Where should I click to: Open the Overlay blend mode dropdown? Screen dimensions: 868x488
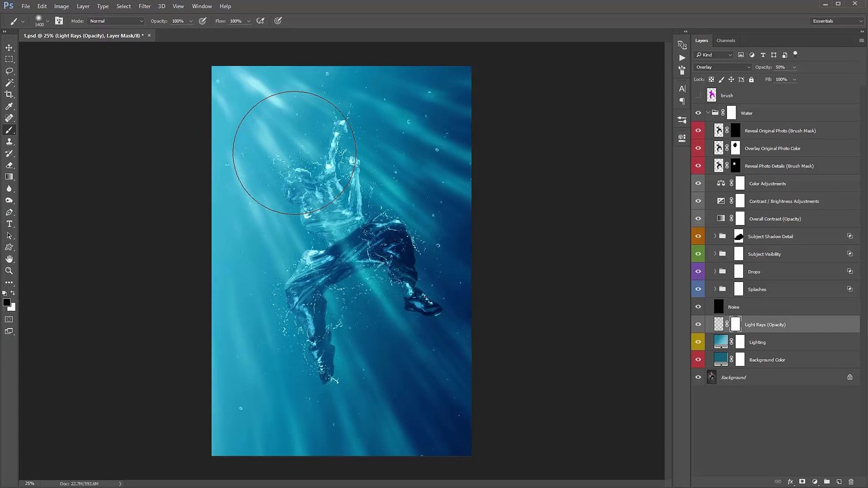coord(723,67)
